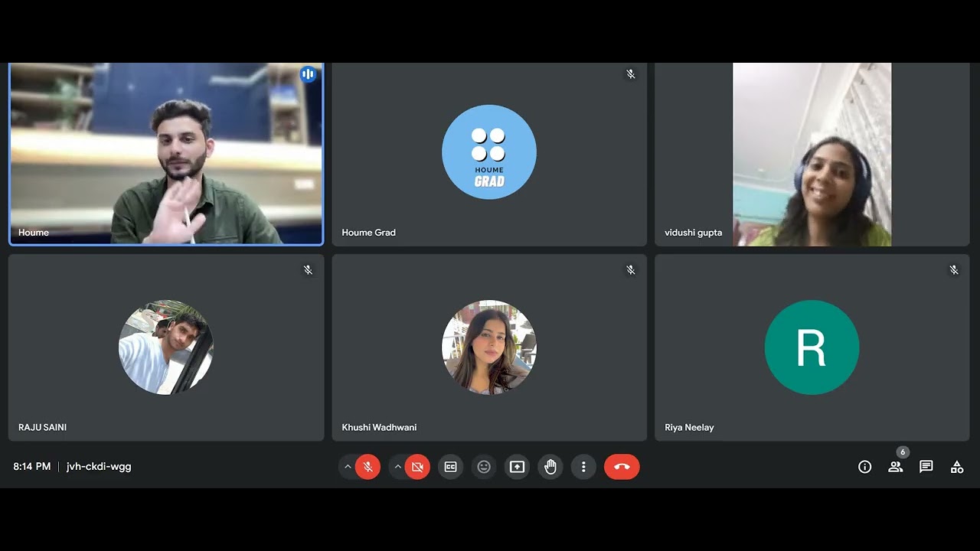Click meeting code jvh-ckdi-wgg
Screen dimensions: 980x551
[99, 467]
